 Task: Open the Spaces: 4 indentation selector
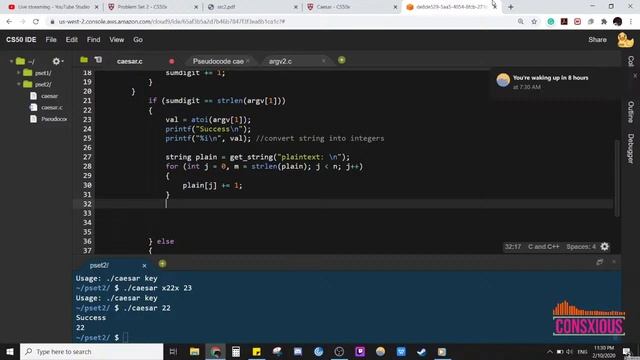click(x=581, y=247)
